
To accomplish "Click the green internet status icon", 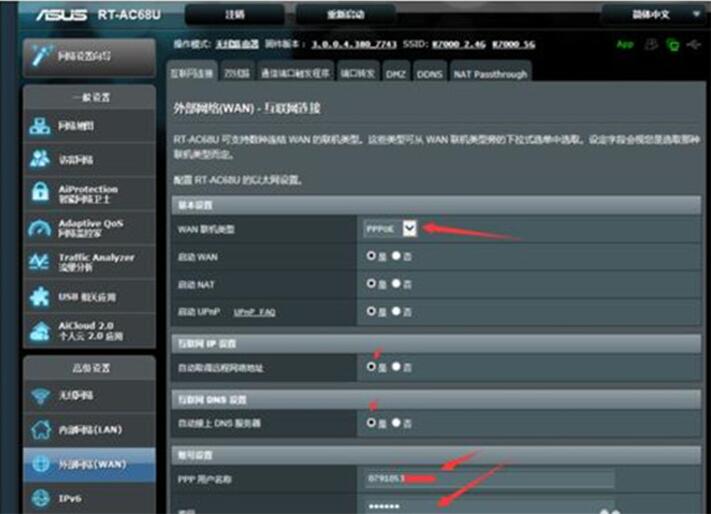I will click(x=673, y=44).
